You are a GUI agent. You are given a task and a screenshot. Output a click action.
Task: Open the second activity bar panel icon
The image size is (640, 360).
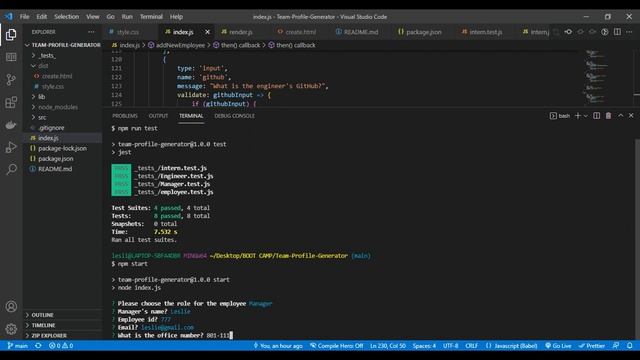pyautogui.click(x=11, y=57)
